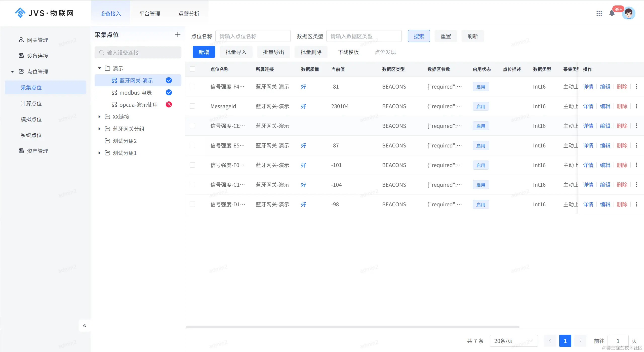Focus the 请输入点位名称 input field

pos(253,36)
